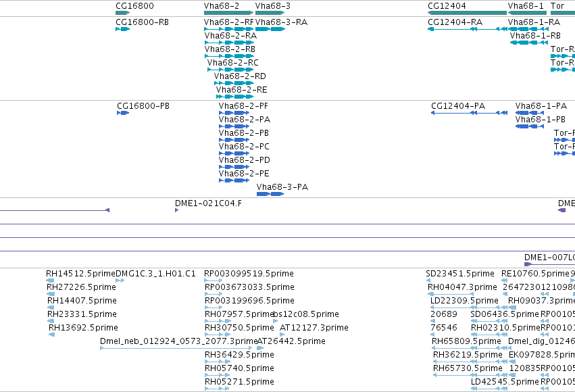The width and height of the screenshot is (575, 392).
Task: Click the 76546 feature label
Action: click(444, 328)
